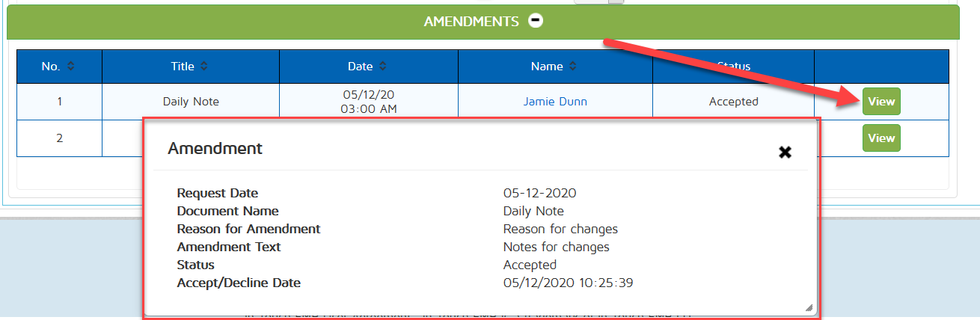Viewport: 980px width, 320px height.
Task: Sort the table by No. column
Action: click(x=71, y=67)
